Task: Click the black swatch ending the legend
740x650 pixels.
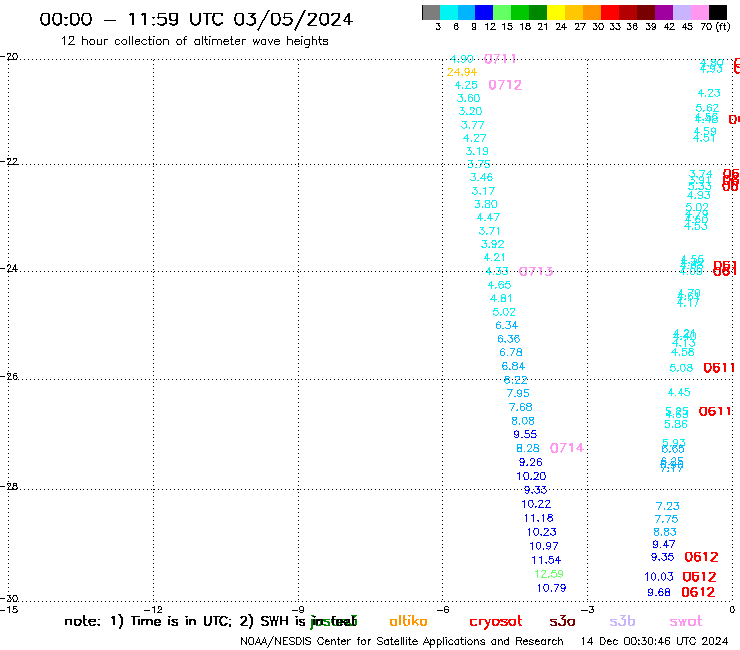Action: 718,12
